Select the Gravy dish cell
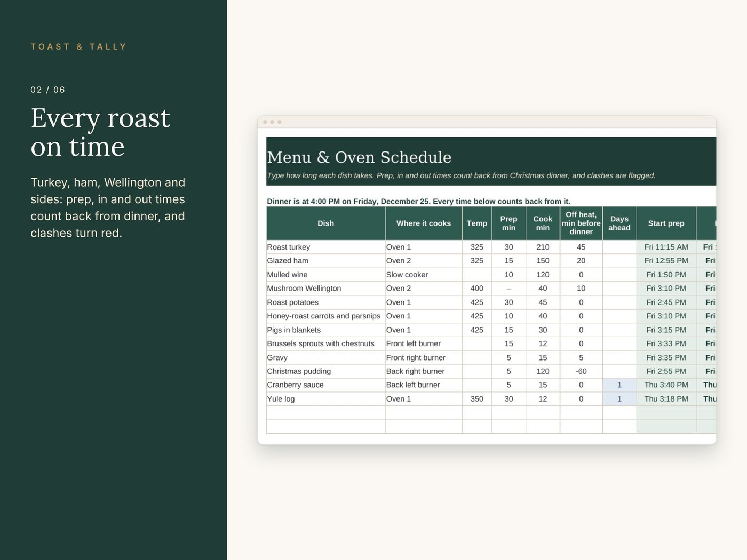The image size is (747, 560). click(326, 358)
